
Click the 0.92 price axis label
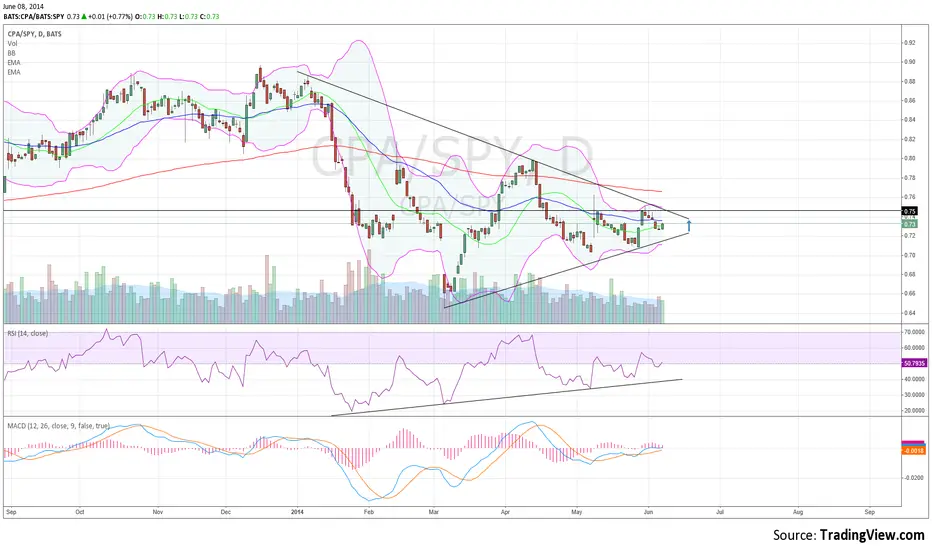pyautogui.click(x=909, y=43)
